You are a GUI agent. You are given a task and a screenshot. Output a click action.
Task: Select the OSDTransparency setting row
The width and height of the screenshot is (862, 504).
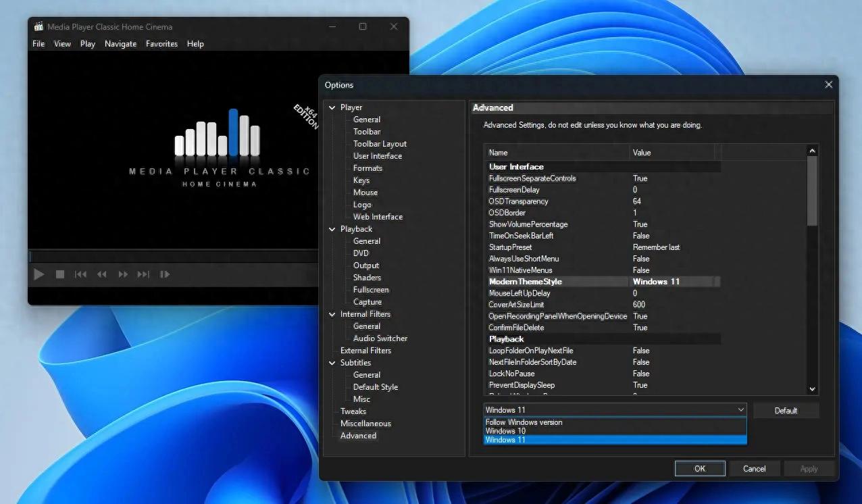(603, 201)
